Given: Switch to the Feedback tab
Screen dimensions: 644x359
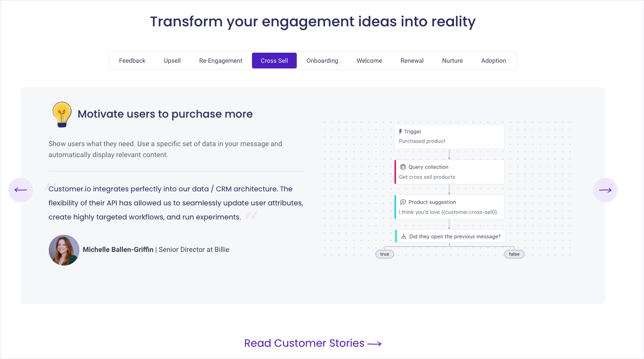Looking at the screenshot, I should [x=132, y=61].
